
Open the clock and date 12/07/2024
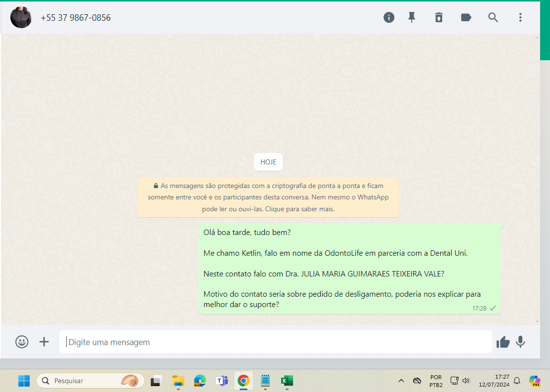point(494,381)
